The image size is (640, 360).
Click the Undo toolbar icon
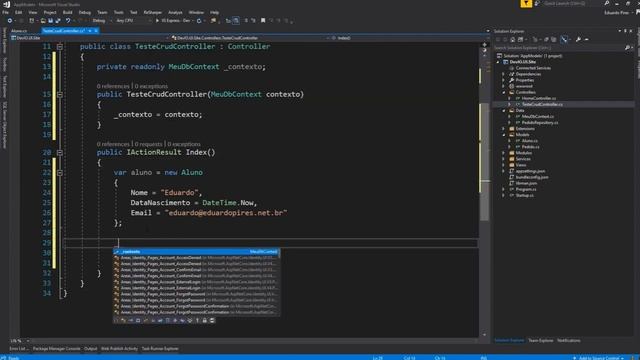(68, 20)
